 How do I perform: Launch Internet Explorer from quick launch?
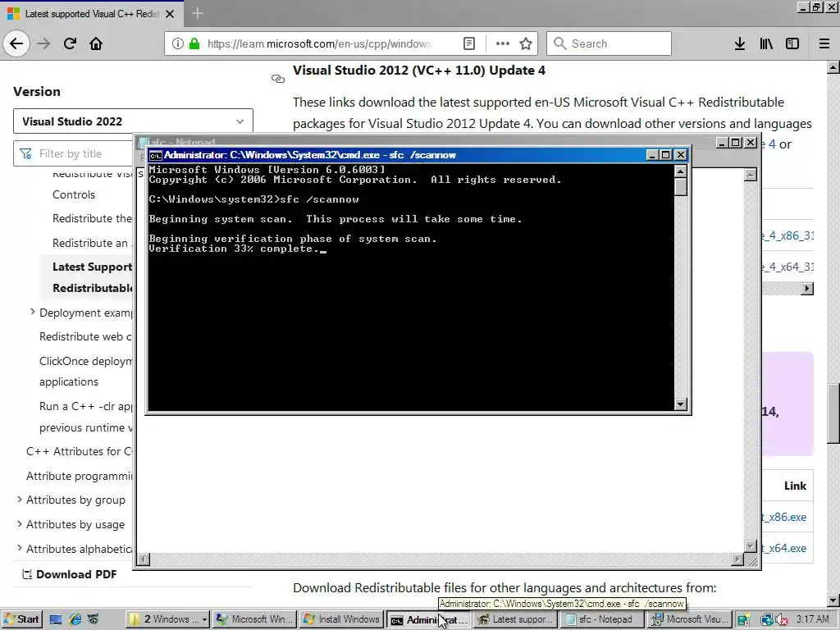(75, 619)
